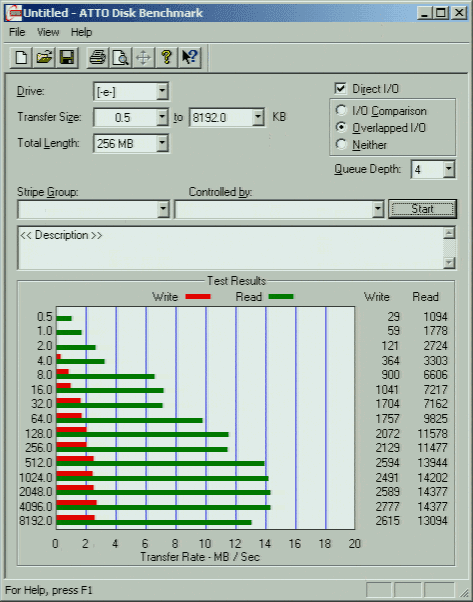Click the Description scrollbar down arrow

pos(449,263)
